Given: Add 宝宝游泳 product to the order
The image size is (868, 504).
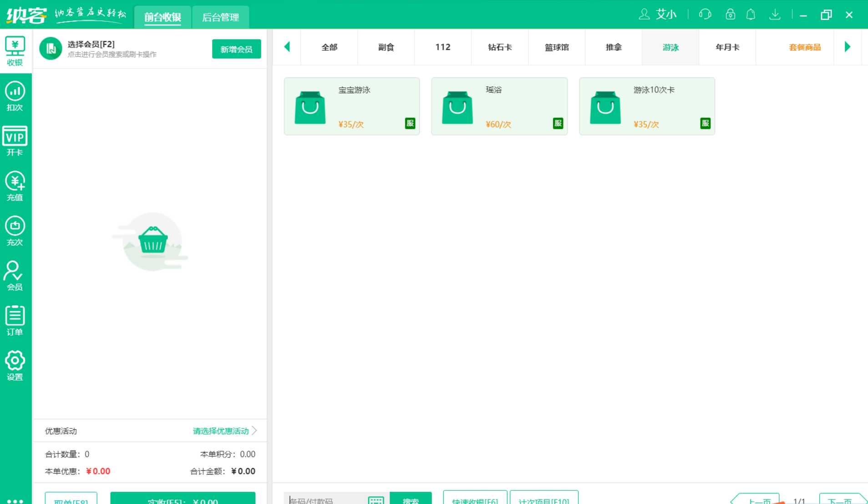Looking at the screenshot, I should point(351,106).
